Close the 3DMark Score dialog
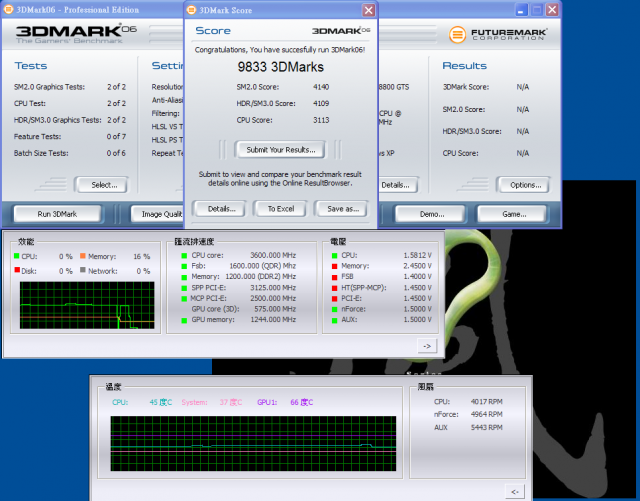 coord(369,10)
